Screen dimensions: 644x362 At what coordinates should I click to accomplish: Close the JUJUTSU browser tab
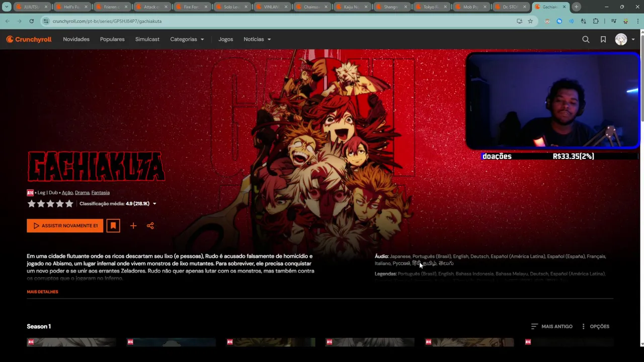point(46,7)
